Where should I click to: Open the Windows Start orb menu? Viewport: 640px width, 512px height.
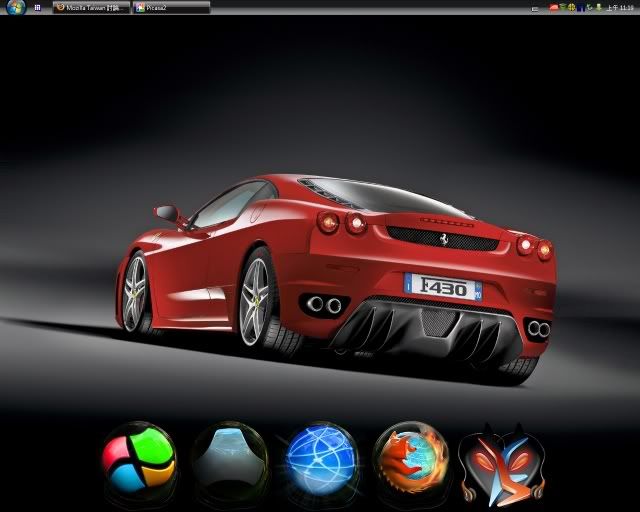click(15, 7)
